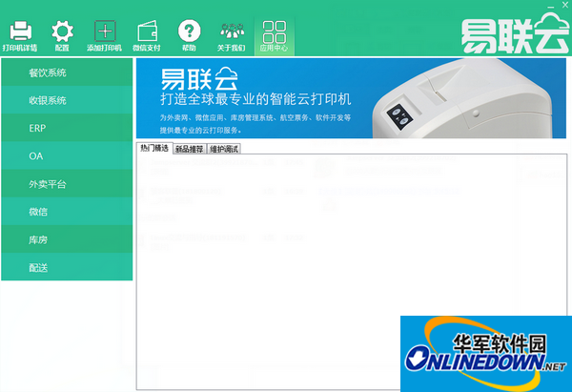Screen dimensions: 572x392
Task: Open the 帮助 help question mark icon
Action: coord(189,36)
